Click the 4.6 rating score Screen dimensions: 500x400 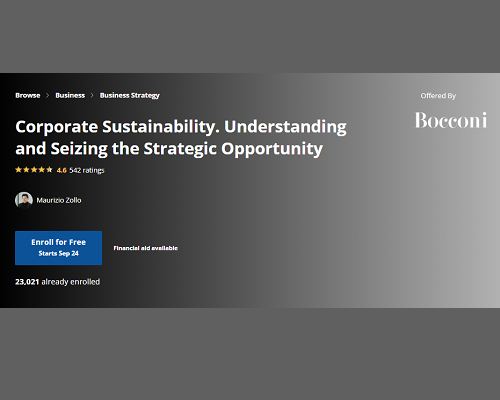62,170
